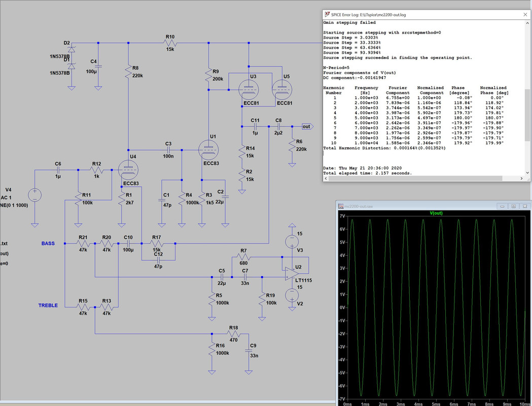Select the V2 supply voltage source
This screenshot has width=532, height=406.
[x=292, y=295]
